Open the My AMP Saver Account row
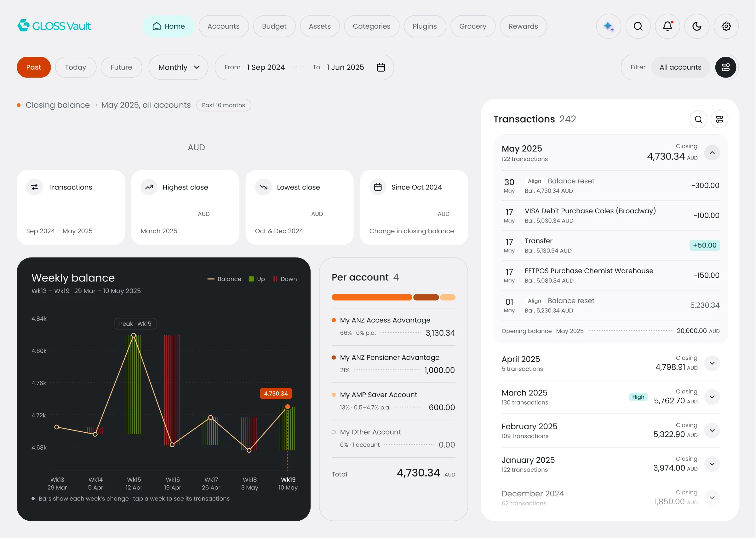The height and width of the screenshot is (538, 756). (x=393, y=401)
